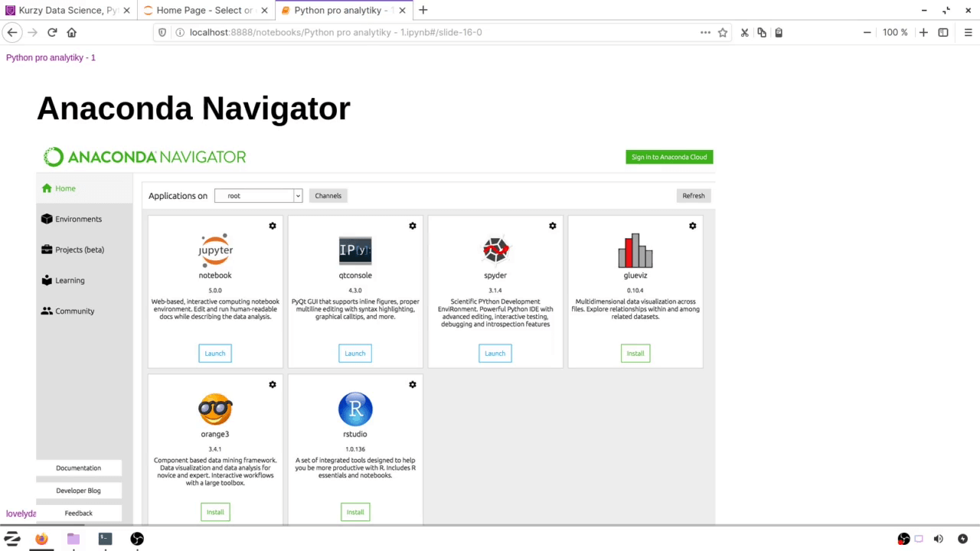Click the browser home icon
The height and width of the screenshot is (551, 980).
click(72, 32)
